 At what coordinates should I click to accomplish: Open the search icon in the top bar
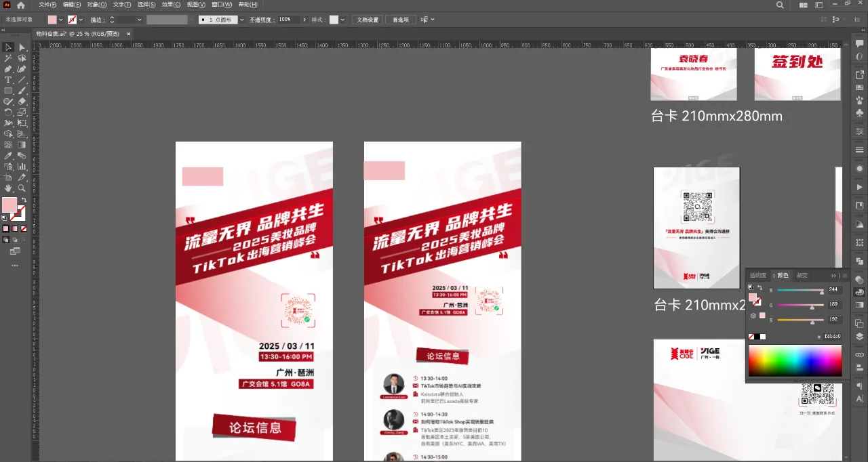780,5
